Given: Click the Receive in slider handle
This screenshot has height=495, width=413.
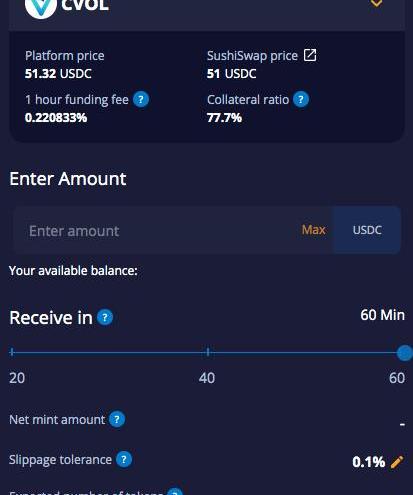Looking at the screenshot, I should click(405, 353).
